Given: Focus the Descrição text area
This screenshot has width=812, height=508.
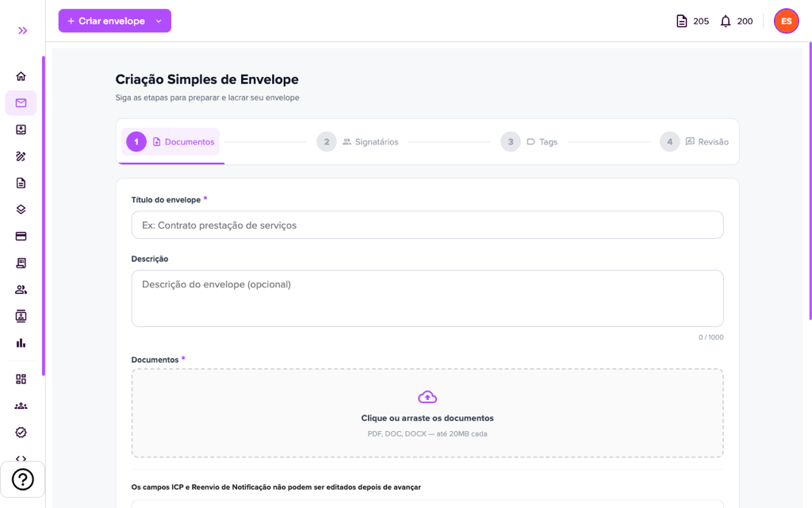Looking at the screenshot, I should pos(427,298).
